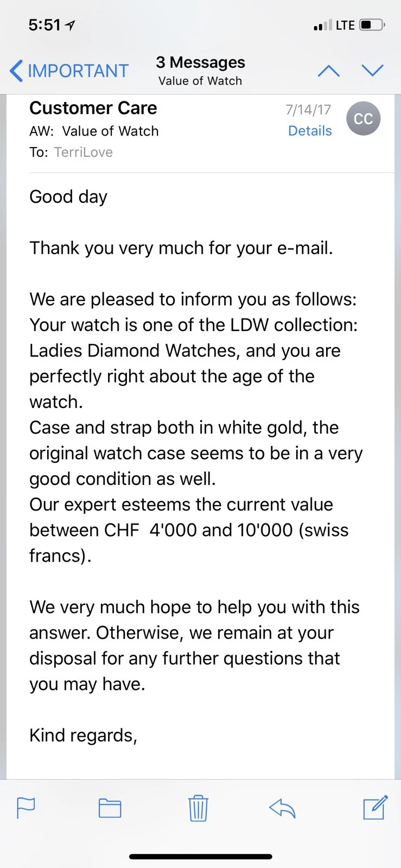Tap the Customer Care sender name
Screen dimensions: 401x868
(93, 108)
